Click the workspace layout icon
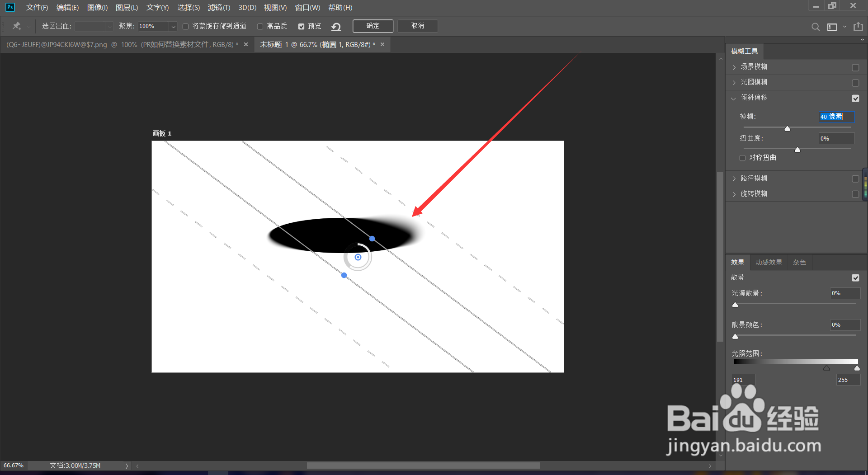This screenshot has width=868, height=475. 832,27
